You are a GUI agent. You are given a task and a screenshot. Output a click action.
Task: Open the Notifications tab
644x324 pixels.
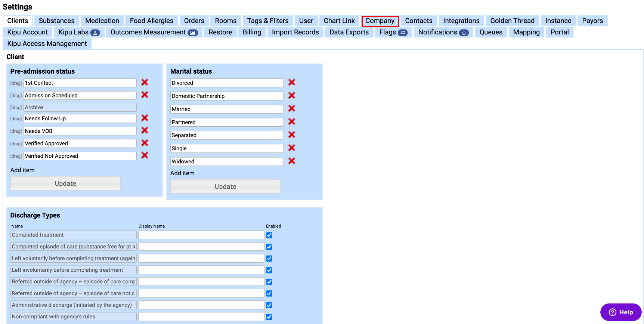click(x=443, y=33)
